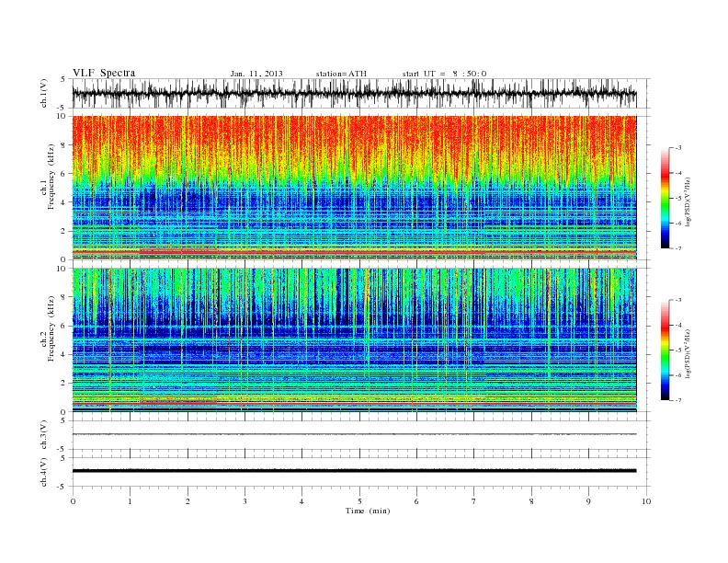The height and width of the screenshot is (563, 728).
Task: Click the "ch.4(V)" axis label
Action: [43, 472]
